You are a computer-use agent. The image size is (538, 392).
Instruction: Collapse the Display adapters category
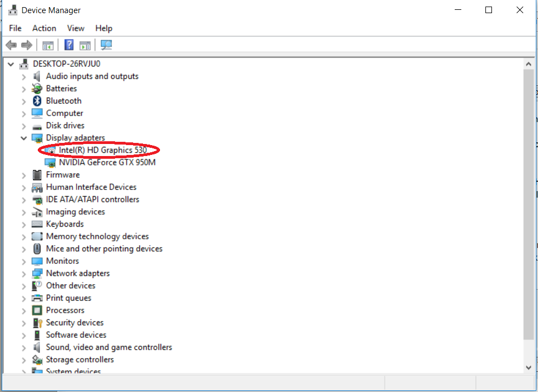coord(24,138)
